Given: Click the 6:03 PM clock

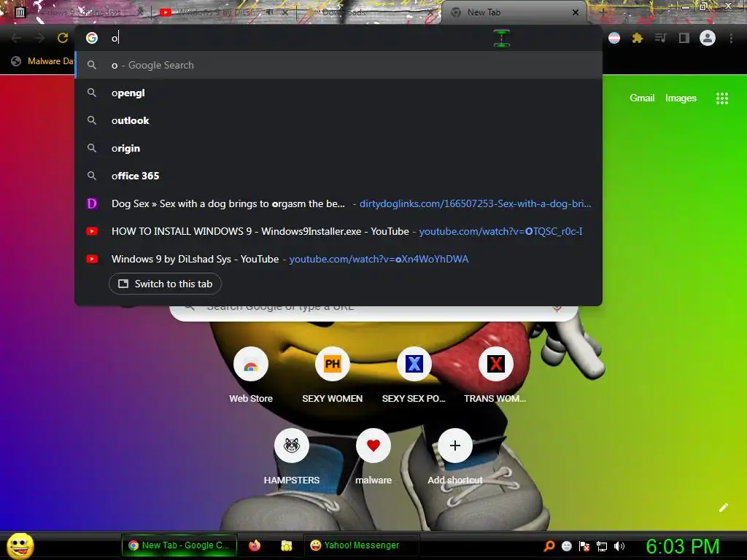Looking at the screenshot, I should (x=683, y=546).
